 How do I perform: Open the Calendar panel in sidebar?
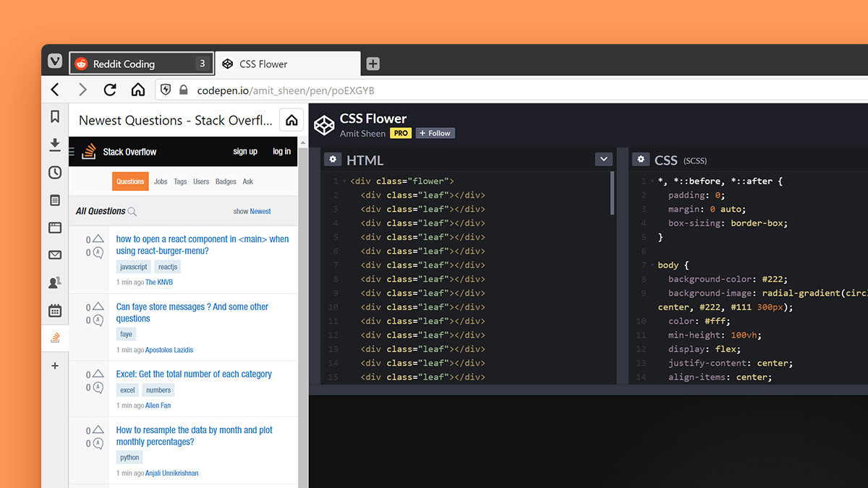coord(55,311)
